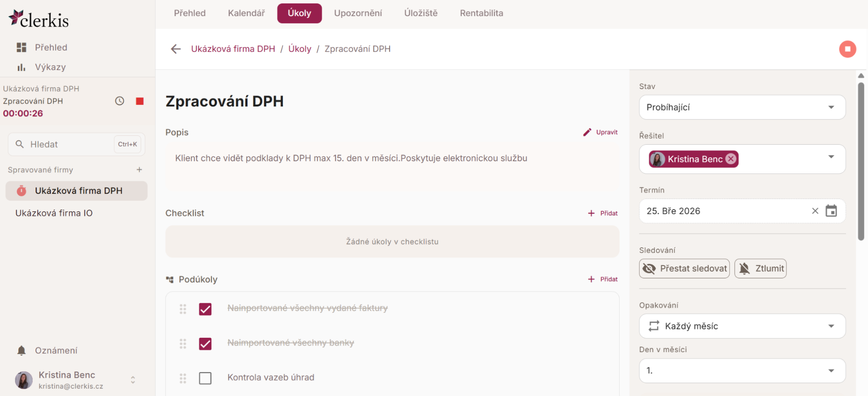This screenshot has height=396, width=868.
Task: Switch to the Kalendář tab
Action: click(246, 13)
